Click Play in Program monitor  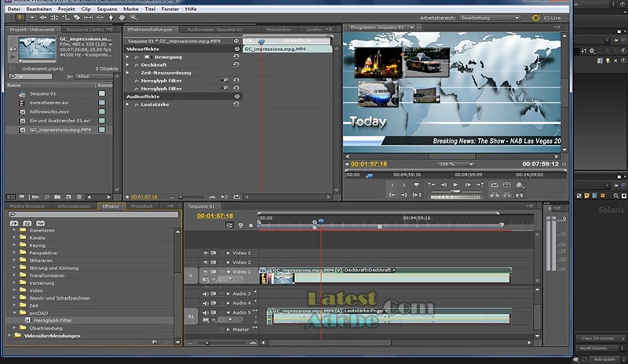point(455,184)
